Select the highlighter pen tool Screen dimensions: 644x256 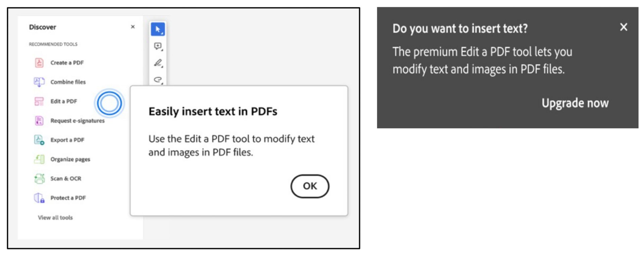(158, 63)
